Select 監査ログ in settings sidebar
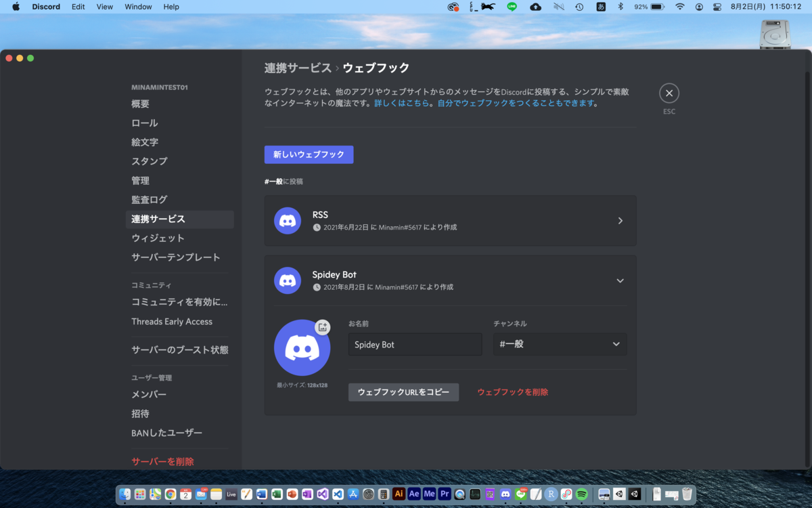This screenshot has height=508, width=812. pyautogui.click(x=180, y=200)
